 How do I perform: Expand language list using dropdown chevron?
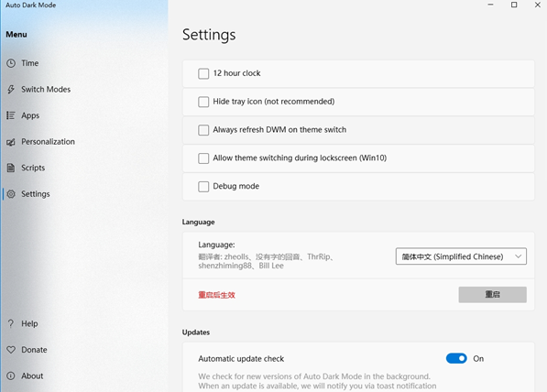[519, 256]
